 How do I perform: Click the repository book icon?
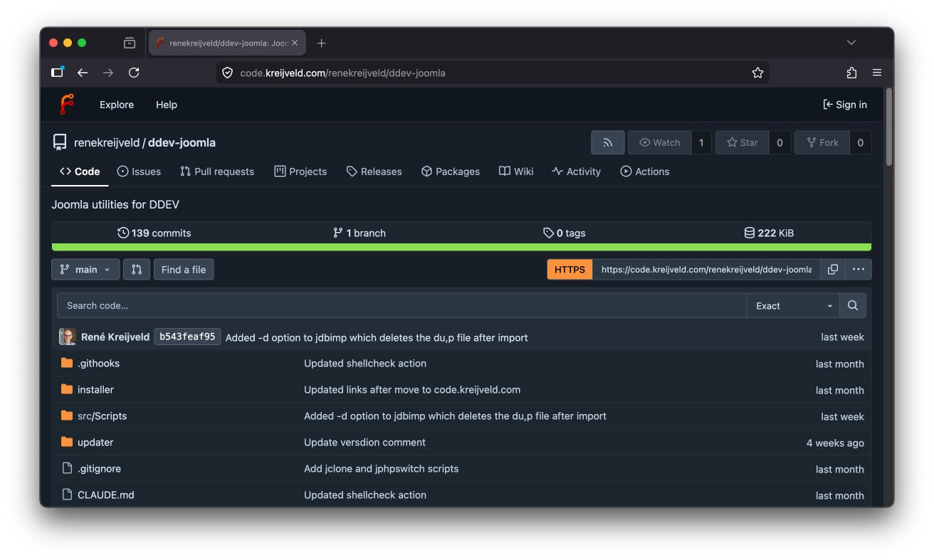point(60,142)
